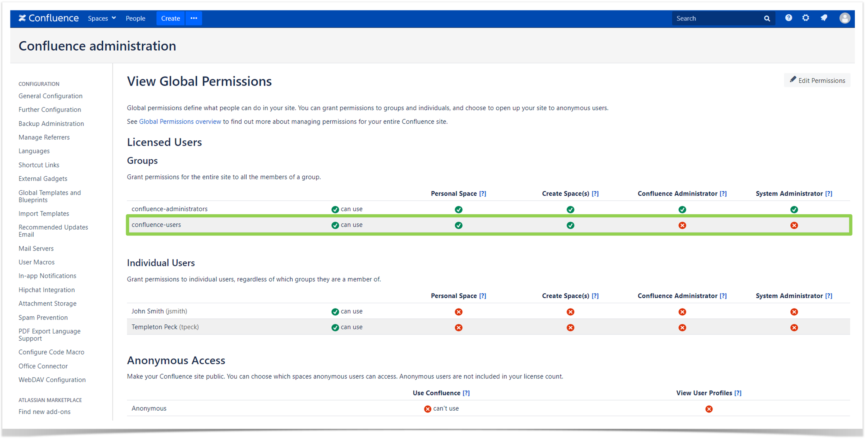Click the search magnifier icon

767,18
